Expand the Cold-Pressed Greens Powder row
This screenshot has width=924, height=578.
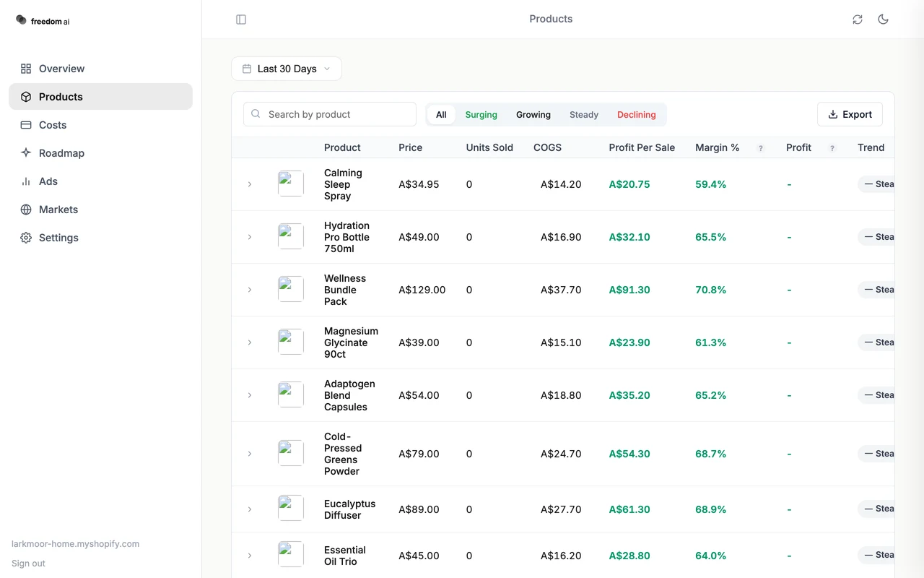pos(250,454)
